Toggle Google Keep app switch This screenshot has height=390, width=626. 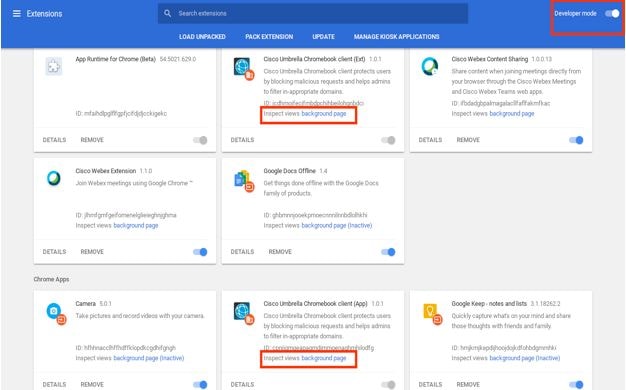point(576,384)
